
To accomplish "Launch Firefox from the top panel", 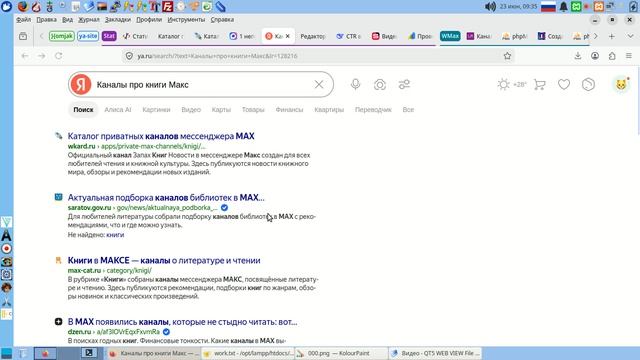I will pyautogui.click(x=23, y=7).
